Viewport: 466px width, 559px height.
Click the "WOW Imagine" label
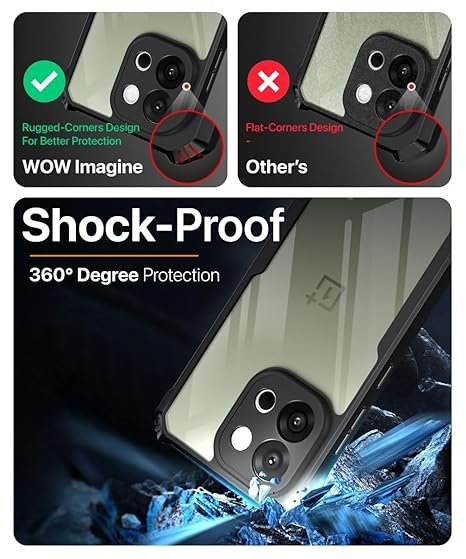coord(82,167)
